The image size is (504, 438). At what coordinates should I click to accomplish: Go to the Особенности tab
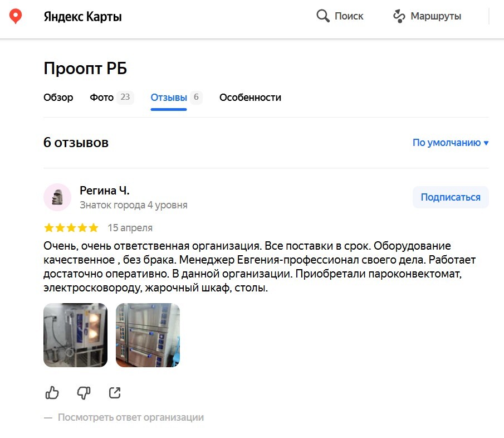coord(250,97)
